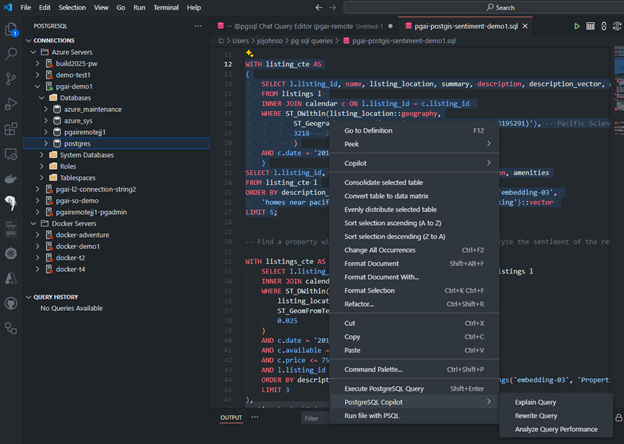Click the Run query play icon
This screenshot has width=624, height=444.
point(577,25)
